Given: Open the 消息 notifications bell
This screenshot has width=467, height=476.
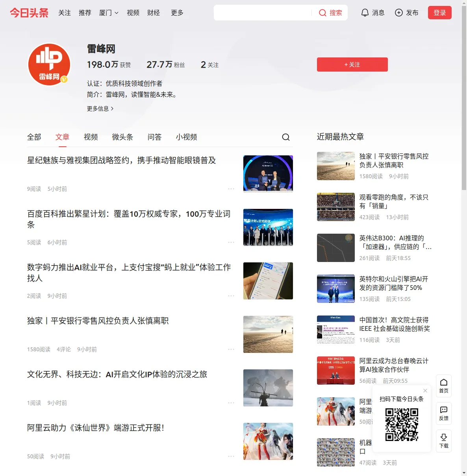Looking at the screenshot, I should [x=365, y=13].
